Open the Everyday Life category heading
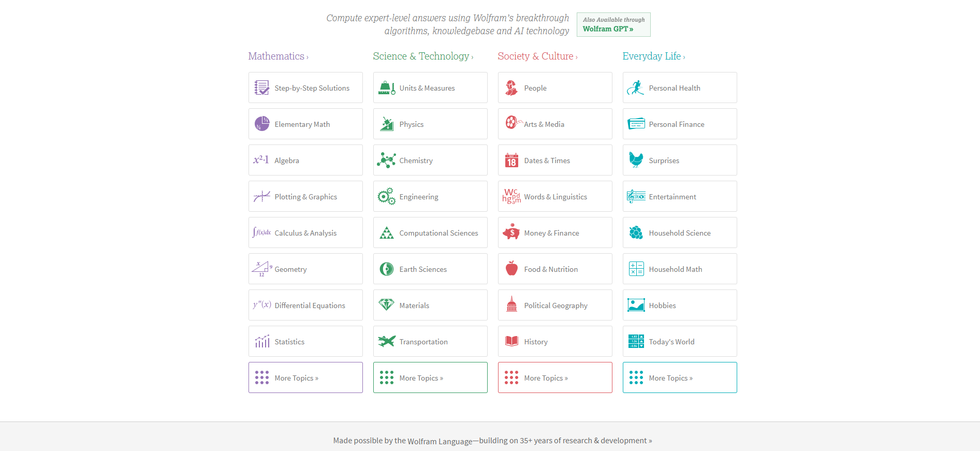Viewport: 980px width, 451px height. coord(653,56)
